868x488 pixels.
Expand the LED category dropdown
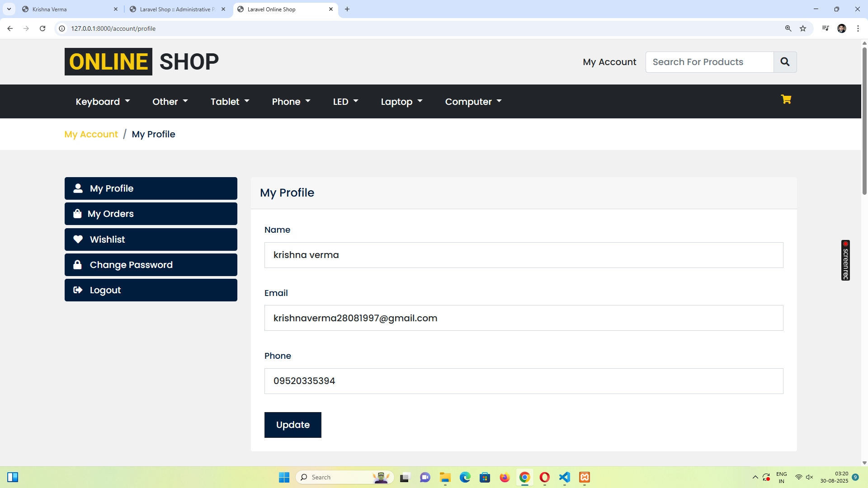(345, 102)
